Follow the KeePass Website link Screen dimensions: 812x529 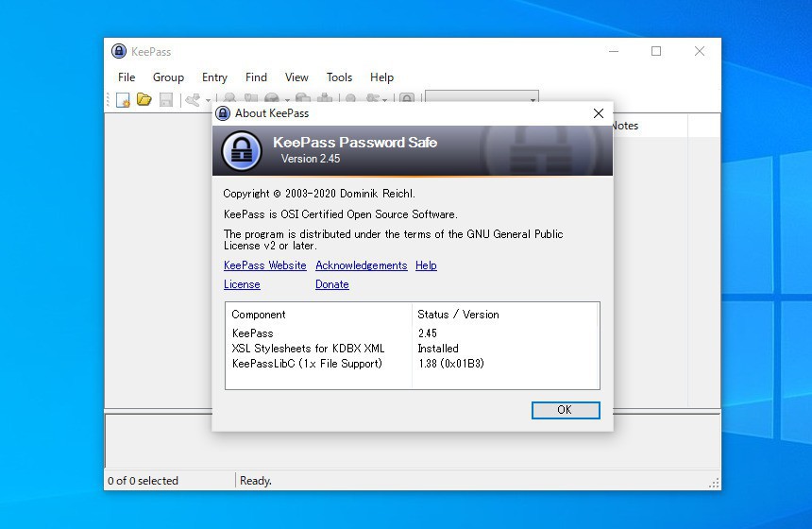point(264,265)
